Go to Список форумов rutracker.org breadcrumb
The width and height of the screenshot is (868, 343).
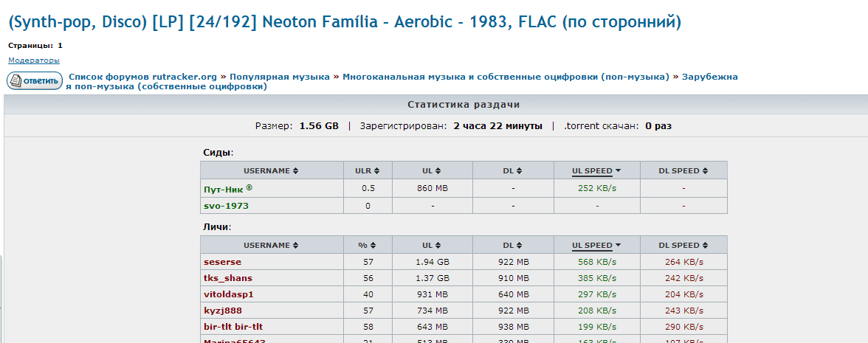[x=143, y=77]
